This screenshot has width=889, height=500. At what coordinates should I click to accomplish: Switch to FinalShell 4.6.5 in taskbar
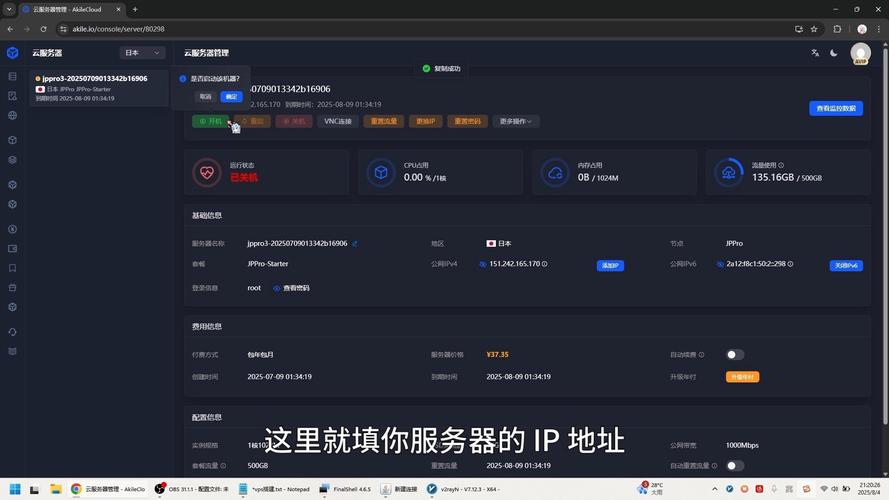point(345,489)
